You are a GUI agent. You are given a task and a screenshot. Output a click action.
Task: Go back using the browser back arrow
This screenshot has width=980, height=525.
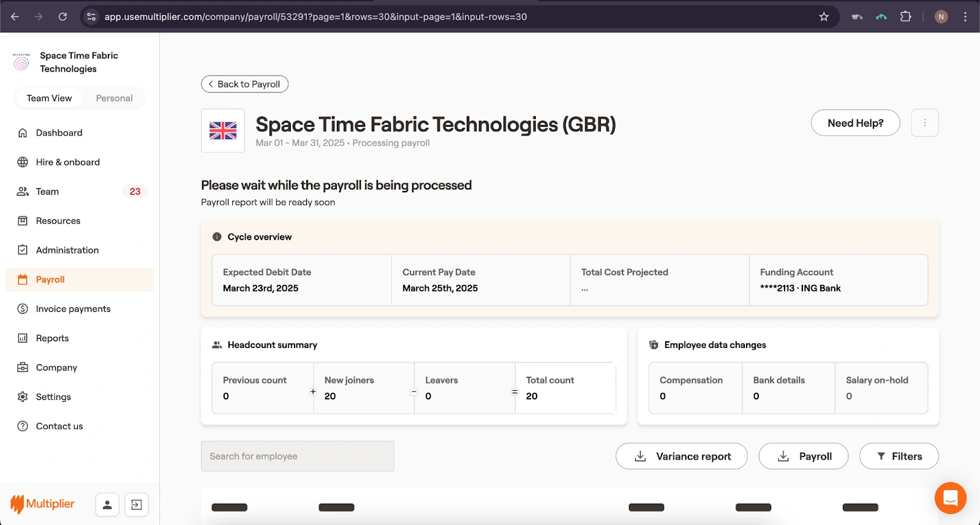point(15,17)
